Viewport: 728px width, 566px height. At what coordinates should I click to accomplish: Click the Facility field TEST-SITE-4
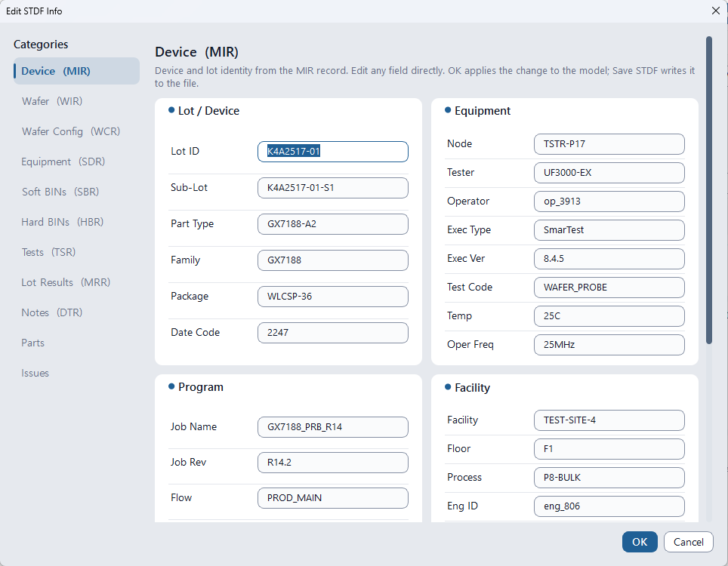tap(609, 420)
